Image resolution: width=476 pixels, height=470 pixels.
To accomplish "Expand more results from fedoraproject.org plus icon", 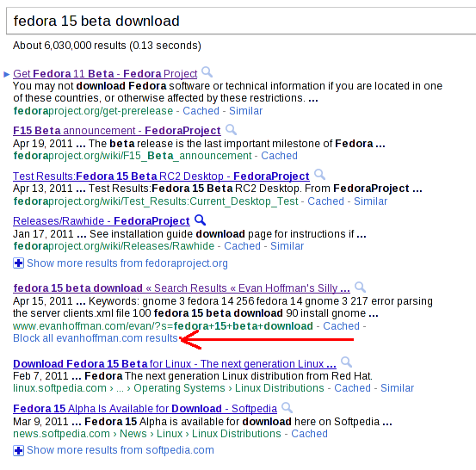I will click(18, 263).
